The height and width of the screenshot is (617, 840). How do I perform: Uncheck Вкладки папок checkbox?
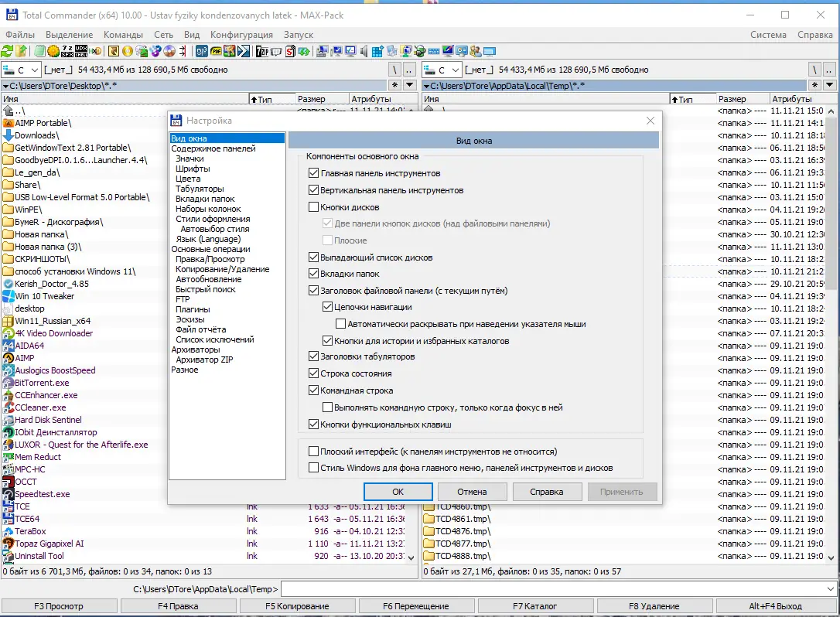[x=314, y=274]
